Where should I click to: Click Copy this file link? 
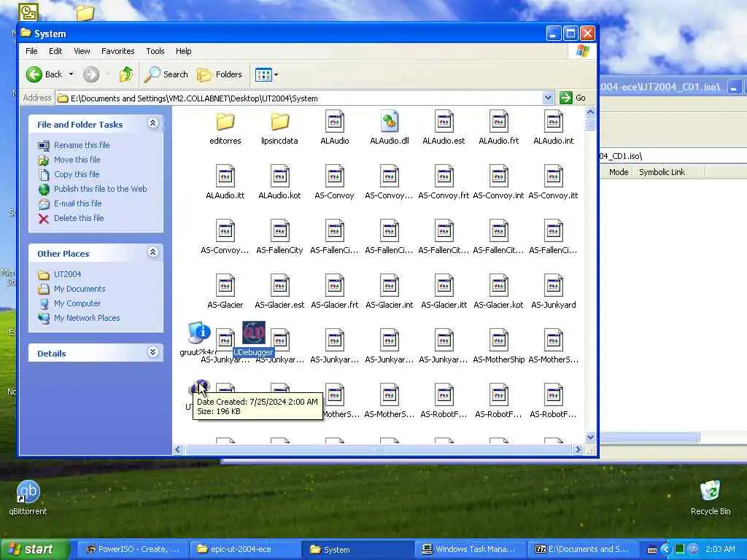[77, 174]
